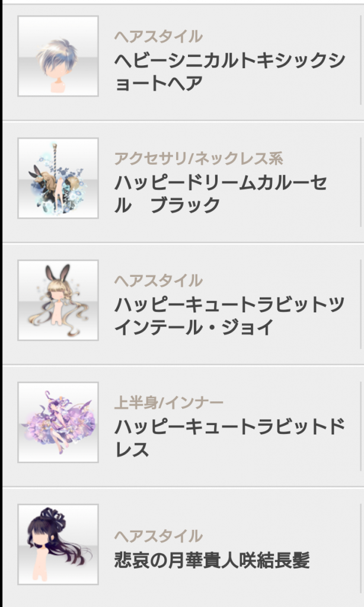Select the bunny-ear twin tail hair thumbnail

(x=58, y=300)
